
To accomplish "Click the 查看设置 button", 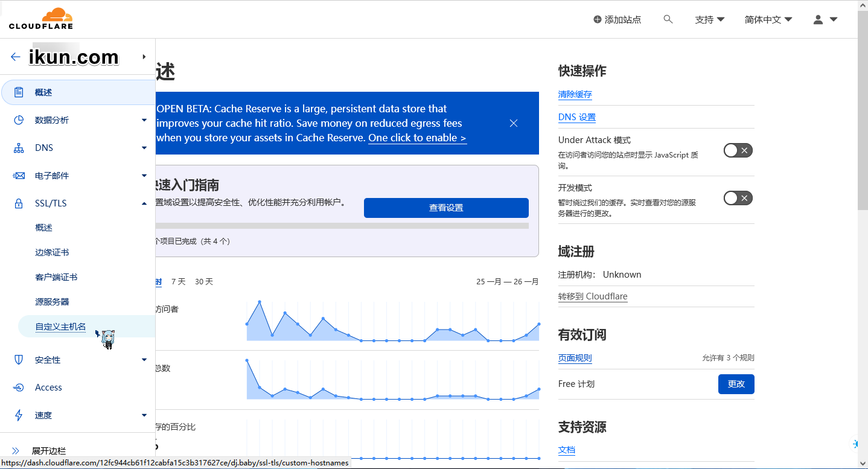I will (446, 208).
